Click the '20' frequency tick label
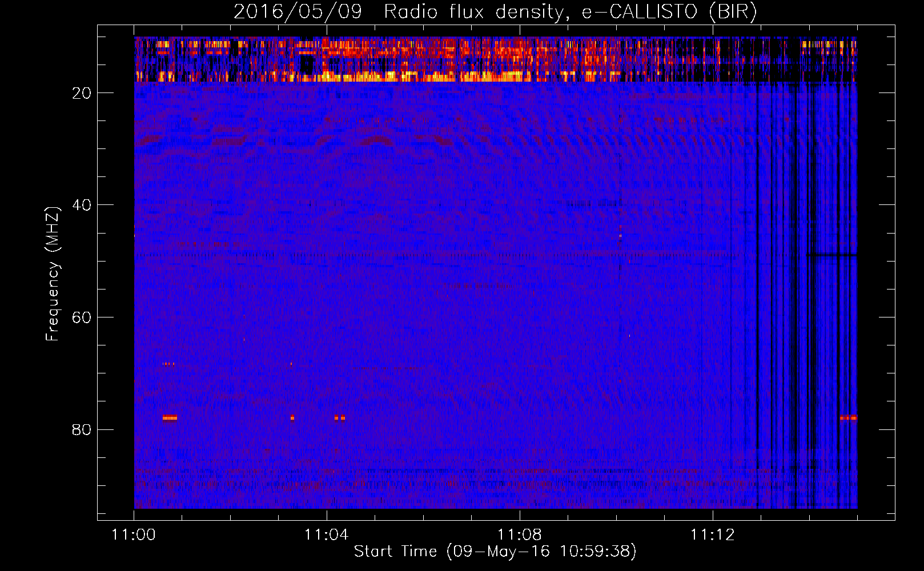This screenshot has height=571, width=924. [82, 93]
